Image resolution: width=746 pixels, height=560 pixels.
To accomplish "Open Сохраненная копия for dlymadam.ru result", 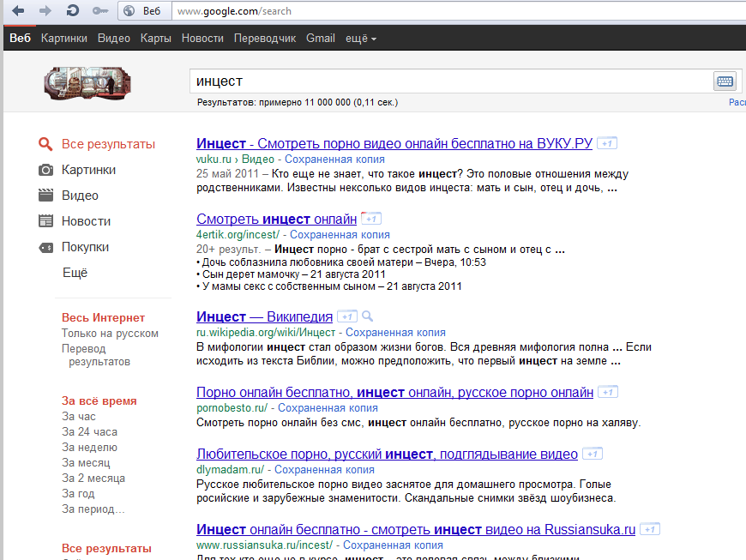I will click(324, 470).
